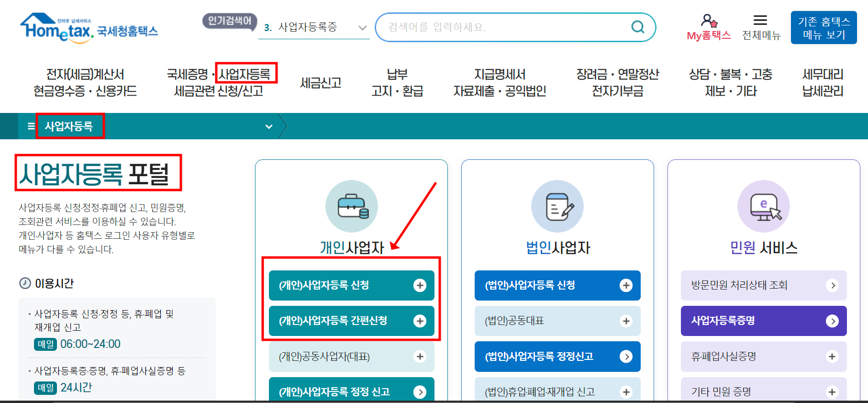Viewport: 868px width, 403px height.
Task: Click arrow icon on (법인)사업자등록 정정신고
Action: tap(626, 357)
